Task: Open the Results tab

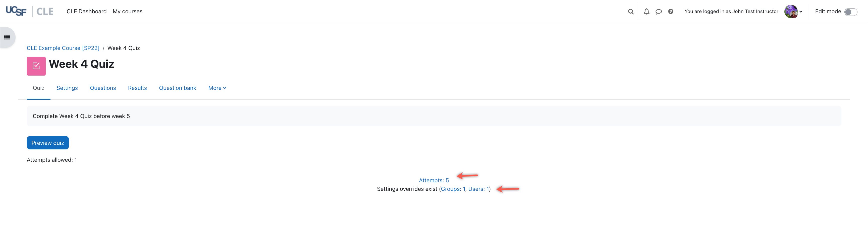Action: 137,88
